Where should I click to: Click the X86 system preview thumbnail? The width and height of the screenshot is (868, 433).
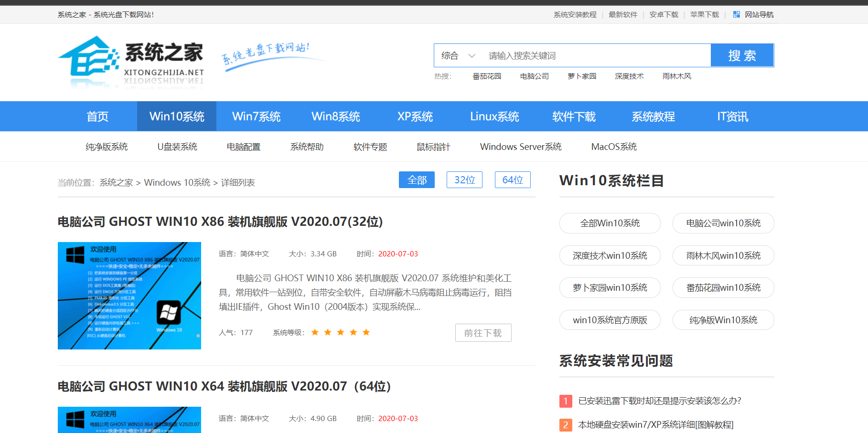point(129,296)
